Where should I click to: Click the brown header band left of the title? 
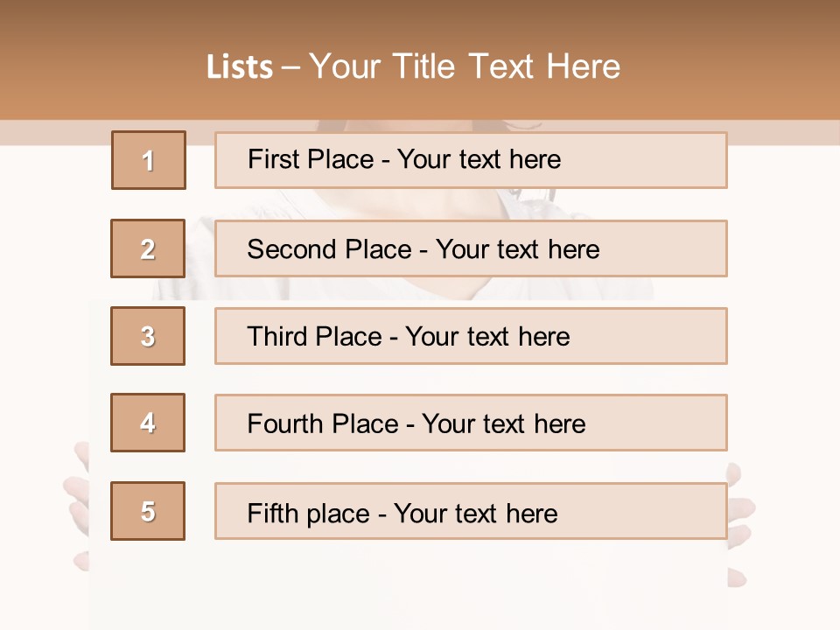coord(87,61)
